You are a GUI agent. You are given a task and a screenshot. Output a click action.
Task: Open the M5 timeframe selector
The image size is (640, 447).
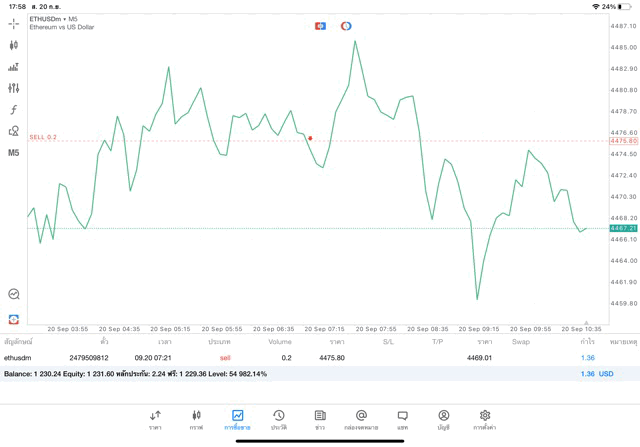[14, 153]
